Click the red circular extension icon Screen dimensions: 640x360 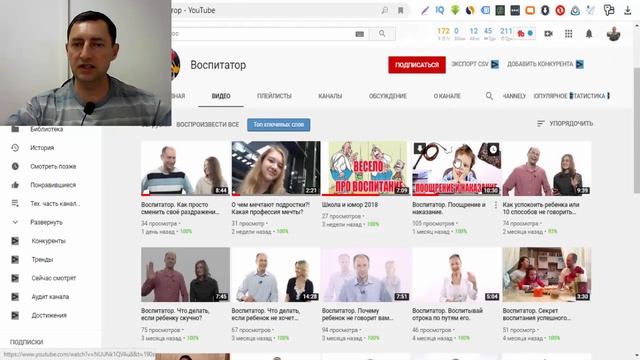pyautogui.click(x=560, y=10)
